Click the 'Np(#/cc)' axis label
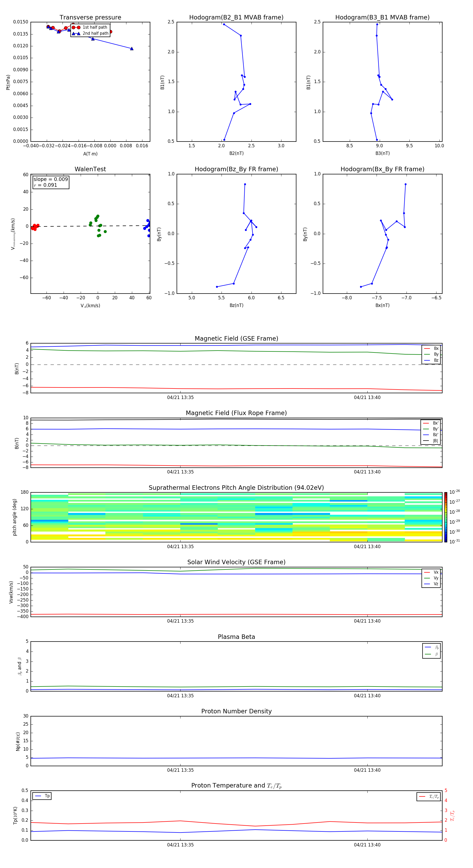The width and height of the screenshot is (473, 868). pos(18,741)
